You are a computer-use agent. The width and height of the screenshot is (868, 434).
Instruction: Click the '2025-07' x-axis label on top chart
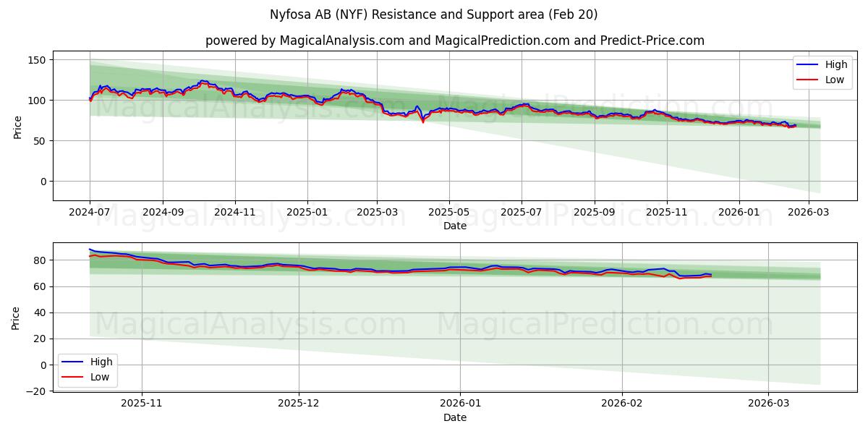(x=522, y=213)
